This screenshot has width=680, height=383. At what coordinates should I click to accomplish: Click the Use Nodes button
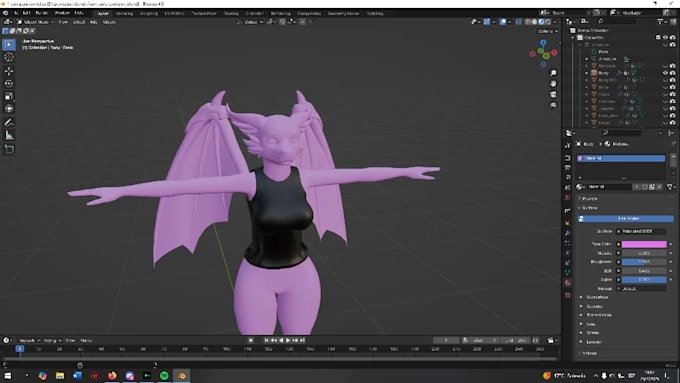[627, 219]
